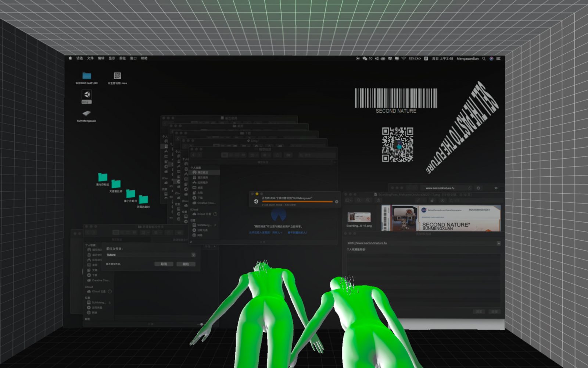Open the Apple menu
The width and height of the screenshot is (588, 368).
pyautogui.click(x=70, y=58)
